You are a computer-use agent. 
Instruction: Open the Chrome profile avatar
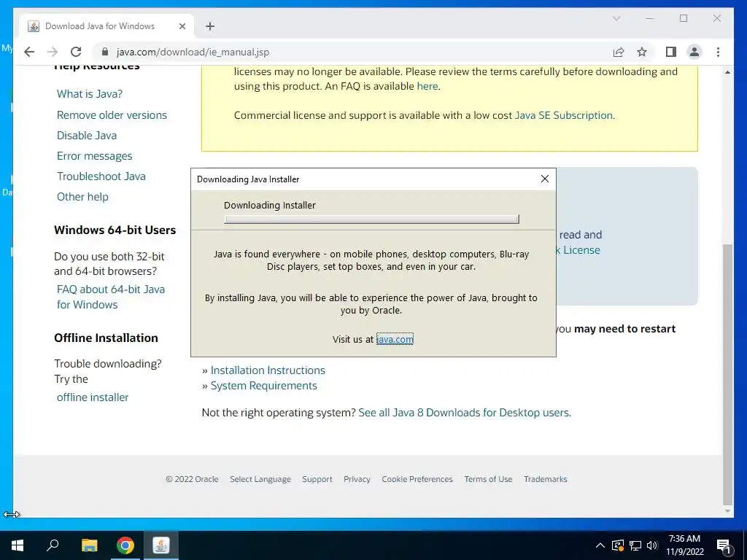pyautogui.click(x=694, y=52)
